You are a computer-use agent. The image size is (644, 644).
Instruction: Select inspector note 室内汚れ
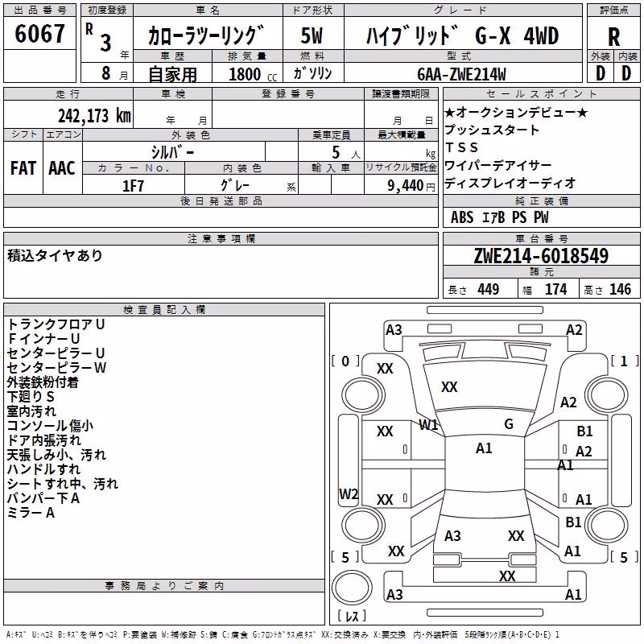[x=31, y=411]
